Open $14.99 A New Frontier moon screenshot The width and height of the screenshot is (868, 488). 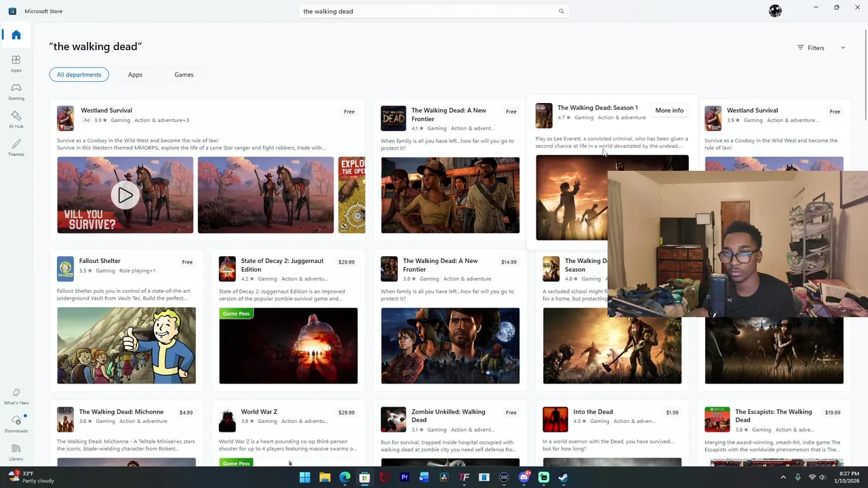450,346
